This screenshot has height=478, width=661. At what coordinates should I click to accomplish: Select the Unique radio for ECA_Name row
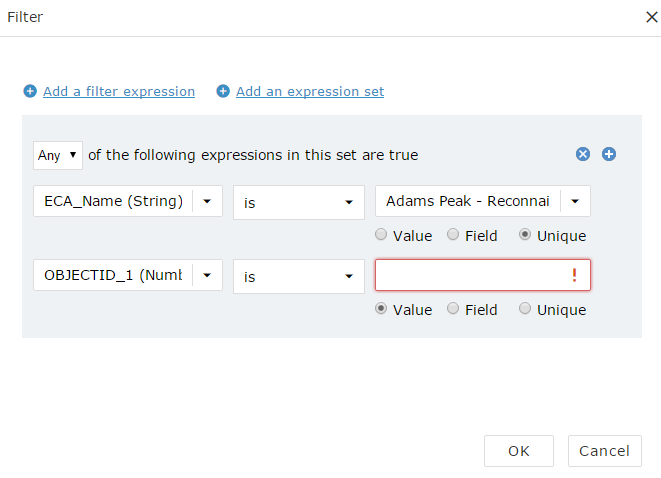pyautogui.click(x=525, y=235)
